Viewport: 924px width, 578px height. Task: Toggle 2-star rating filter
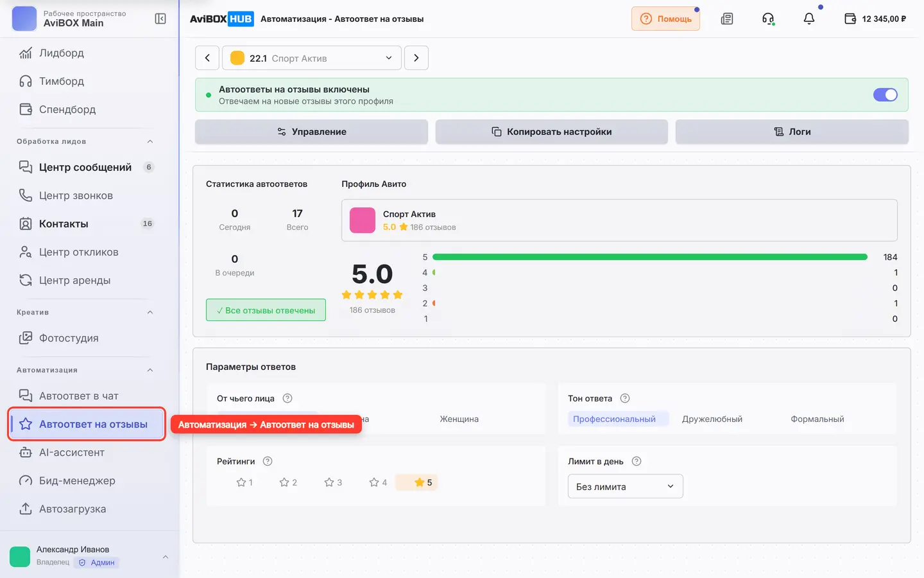[x=288, y=482]
